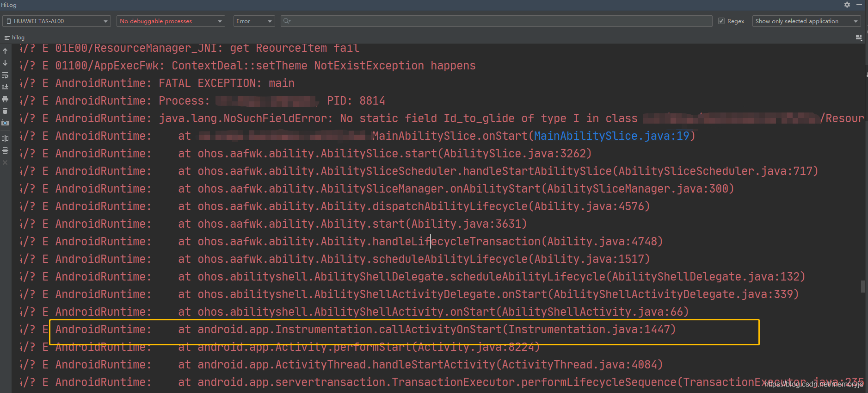Click the horizontal split layout icon
The width and height of the screenshot is (868, 393).
click(5, 150)
